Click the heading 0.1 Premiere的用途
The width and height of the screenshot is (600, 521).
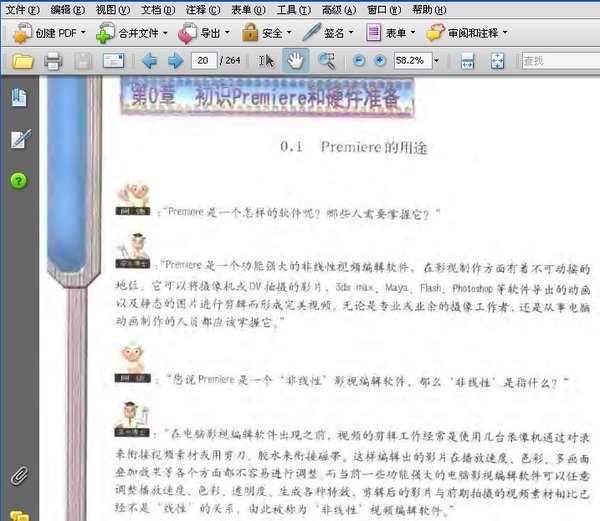click(354, 147)
